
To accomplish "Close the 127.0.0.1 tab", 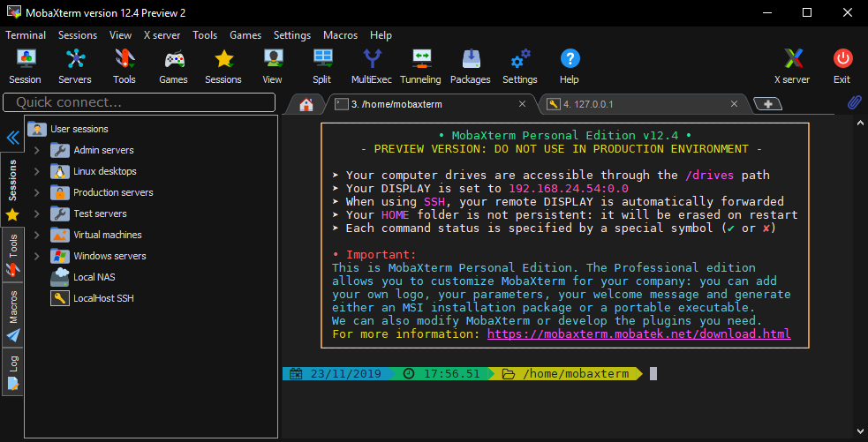I will (x=734, y=104).
